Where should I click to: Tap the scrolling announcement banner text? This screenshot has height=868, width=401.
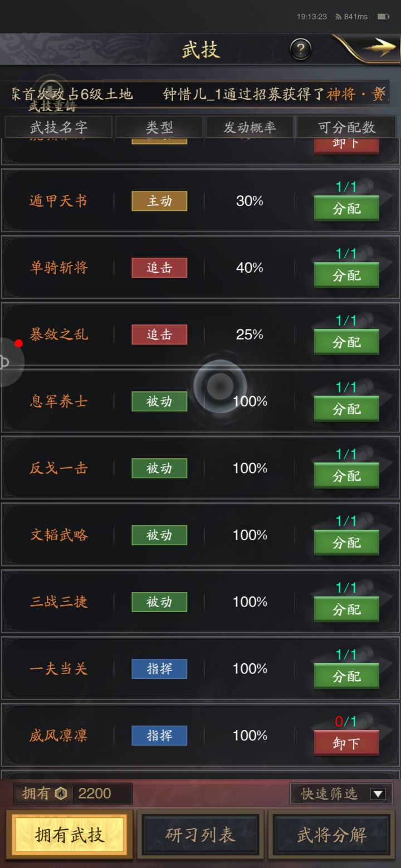tap(223, 95)
